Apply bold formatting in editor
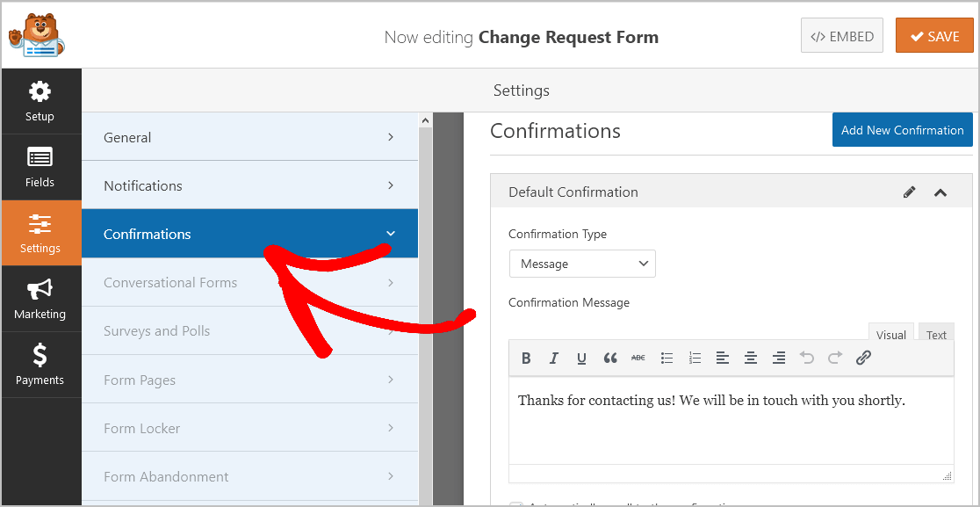The image size is (980, 507). coord(526,359)
